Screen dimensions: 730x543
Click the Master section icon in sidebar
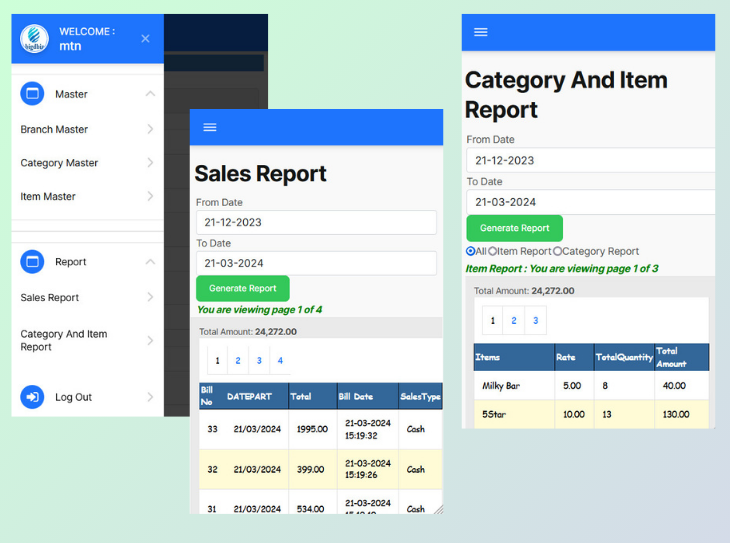(32, 94)
